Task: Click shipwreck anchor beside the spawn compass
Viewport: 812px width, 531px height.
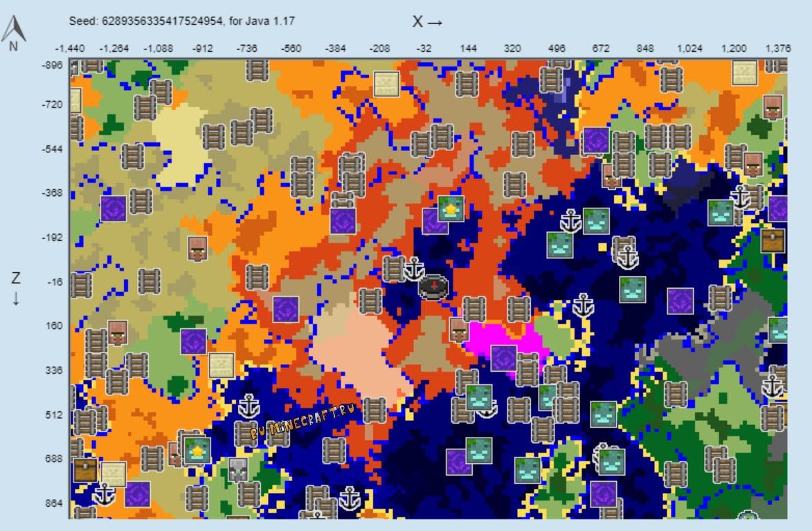Action: [414, 269]
